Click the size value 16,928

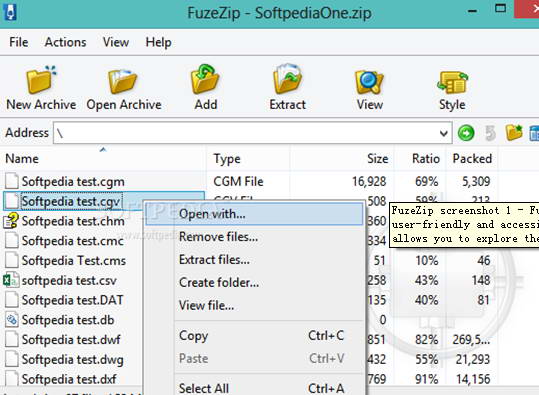coord(369,182)
